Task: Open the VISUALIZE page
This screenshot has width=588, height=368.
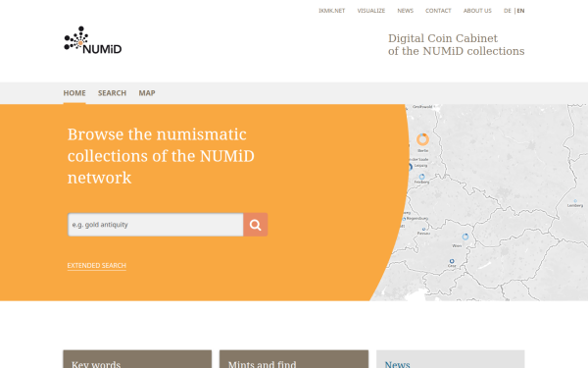Action: click(x=371, y=11)
